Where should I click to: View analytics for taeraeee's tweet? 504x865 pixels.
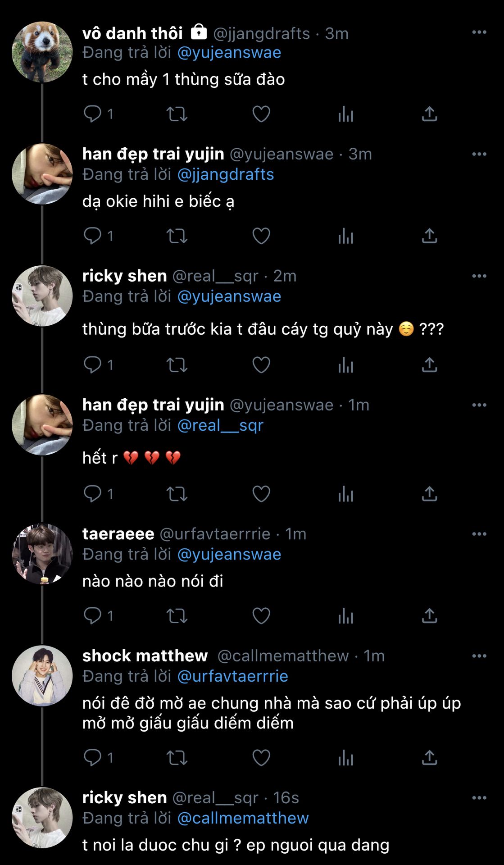click(345, 615)
